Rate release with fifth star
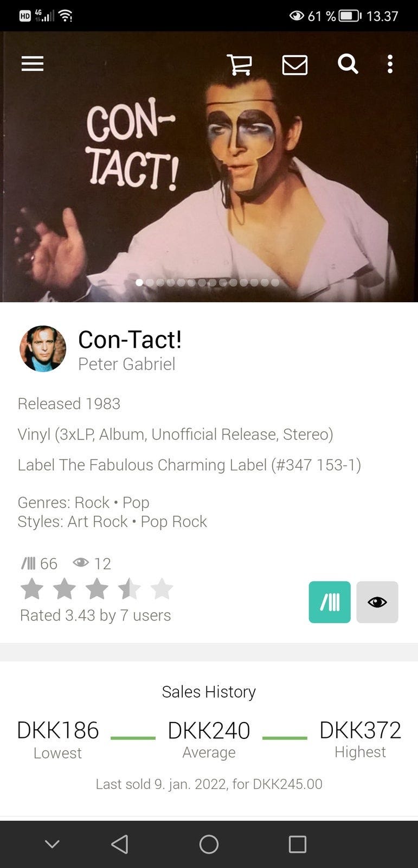This screenshot has height=868, width=418. [162, 589]
